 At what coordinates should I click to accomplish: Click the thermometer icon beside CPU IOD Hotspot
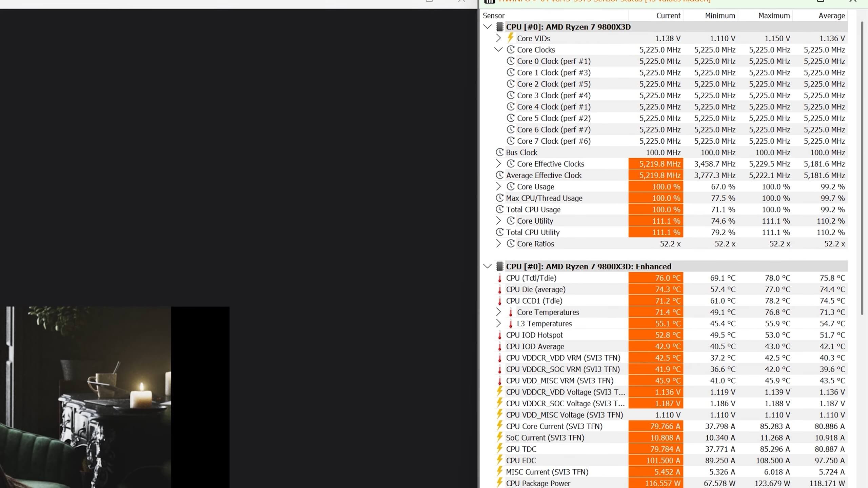[x=499, y=335]
